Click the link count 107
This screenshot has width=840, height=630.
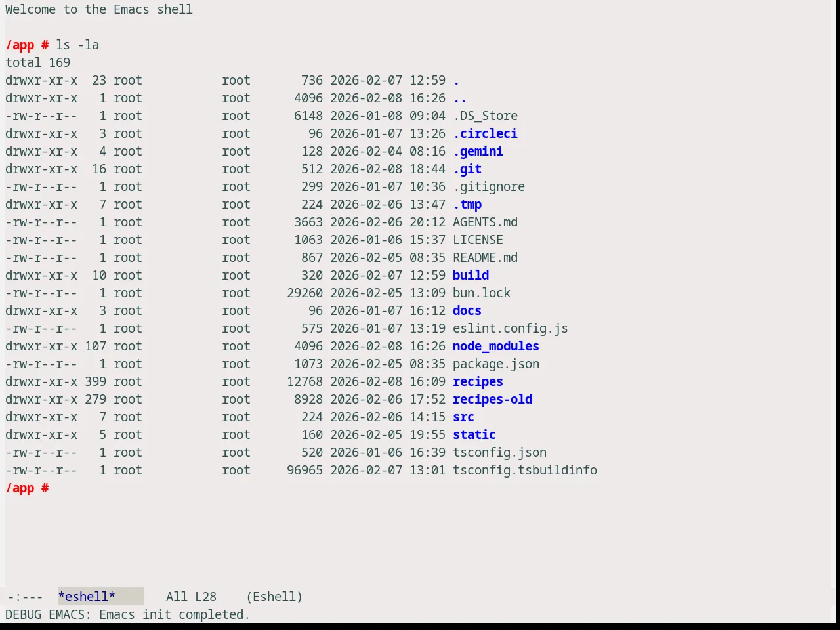tap(95, 346)
